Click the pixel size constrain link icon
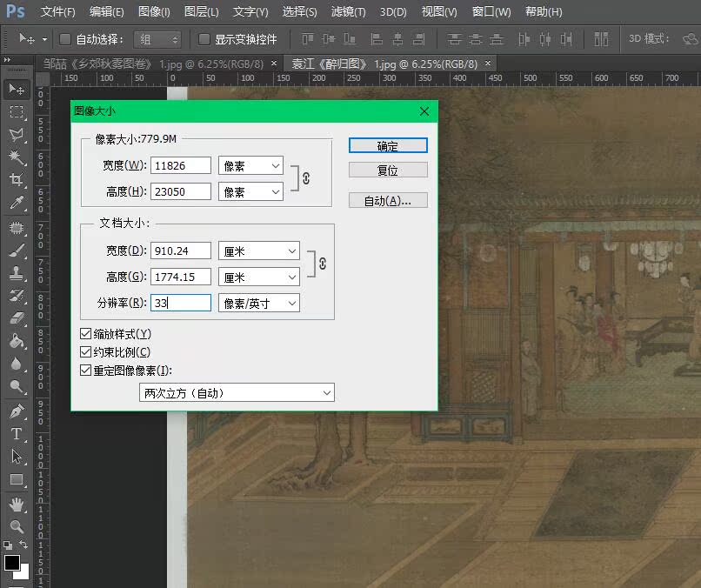Viewport: 701px width, 588px height. 306,178
